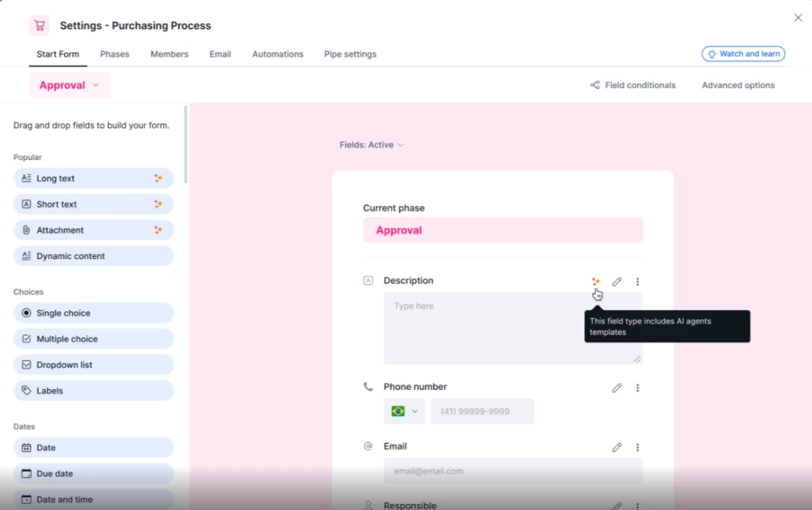The image size is (812, 510).
Task: Click the Date calendar icon
Action: (x=26, y=447)
